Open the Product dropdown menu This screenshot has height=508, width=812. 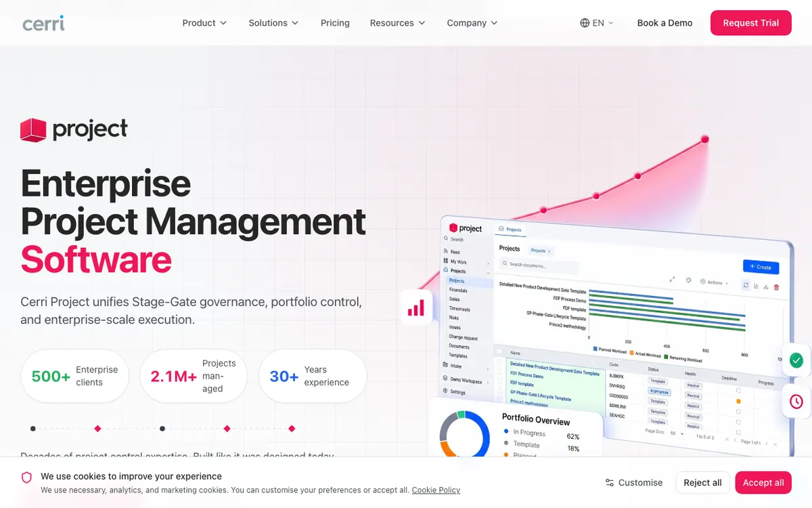coord(204,23)
